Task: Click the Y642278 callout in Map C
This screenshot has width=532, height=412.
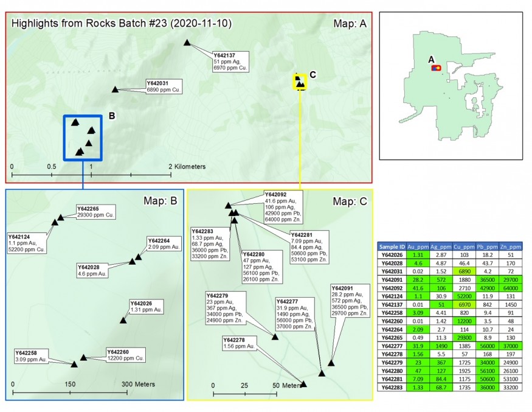Action: coord(239,343)
